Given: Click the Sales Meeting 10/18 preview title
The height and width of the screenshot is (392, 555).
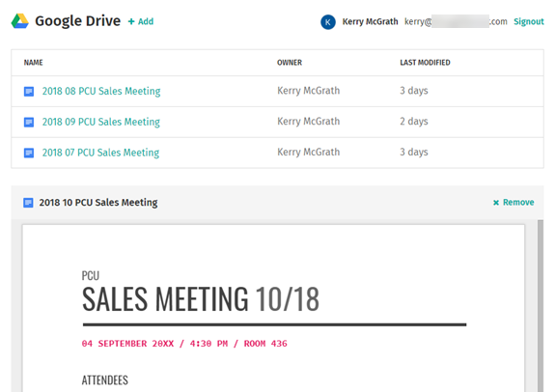Looking at the screenshot, I should click(201, 299).
